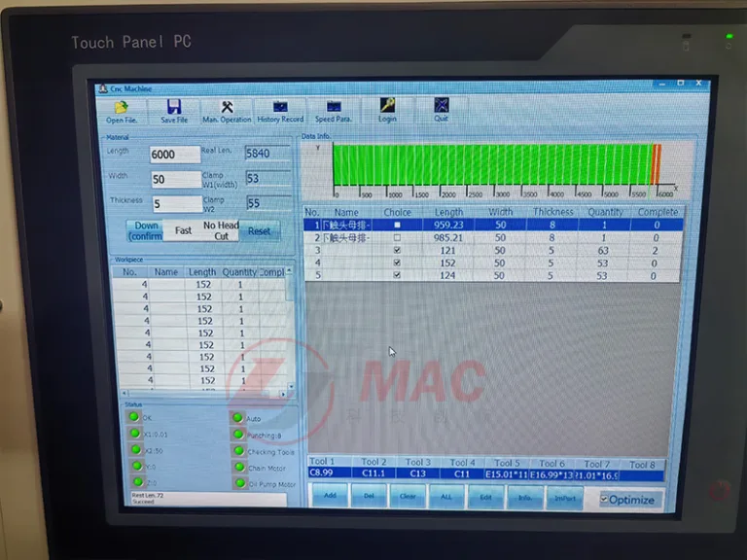Toggle the Optimize checkbox
The image size is (747, 560).
604,499
